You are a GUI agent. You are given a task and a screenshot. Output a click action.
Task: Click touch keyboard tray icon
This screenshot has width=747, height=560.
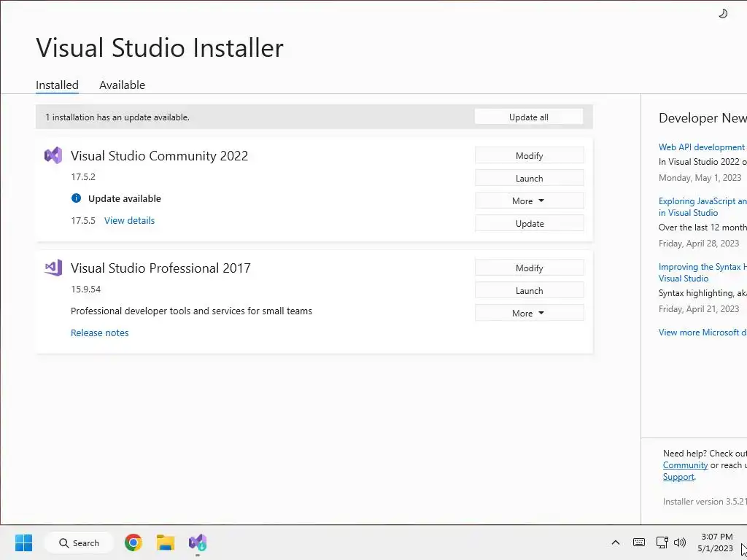pyautogui.click(x=639, y=542)
